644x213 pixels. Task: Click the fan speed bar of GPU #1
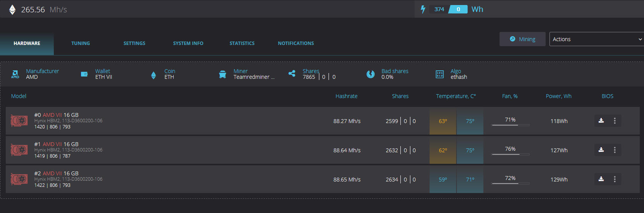tap(510, 154)
